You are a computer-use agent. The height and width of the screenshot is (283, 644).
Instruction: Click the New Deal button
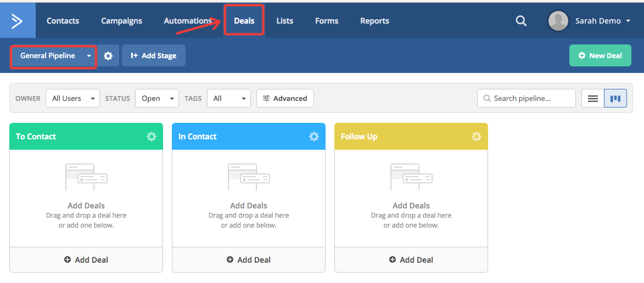(x=600, y=56)
